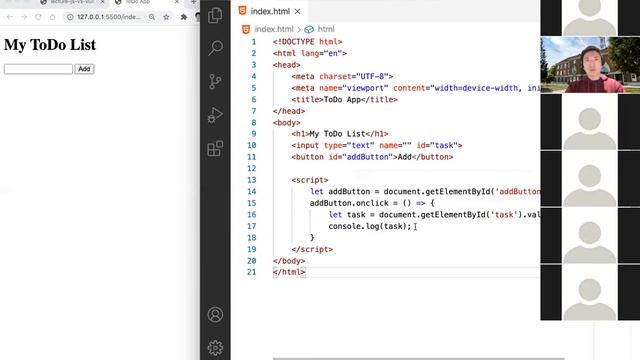Click the zoom magnifier icon in address bar
This screenshot has height=360, width=640.
[x=152, y=17]
